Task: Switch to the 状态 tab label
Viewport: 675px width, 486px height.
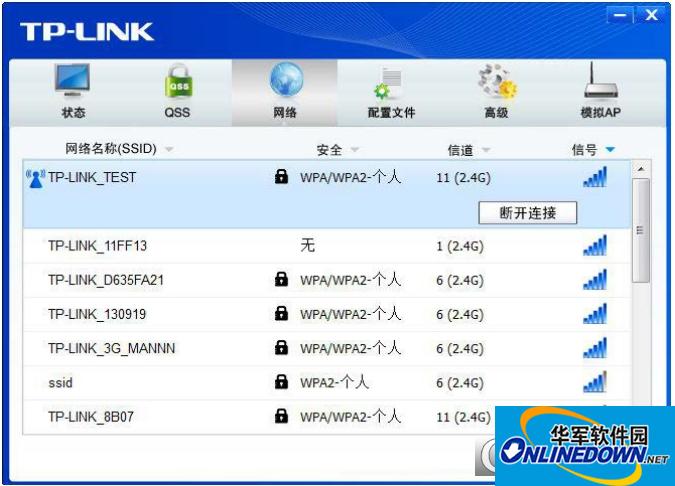Action: coord(73,113)
